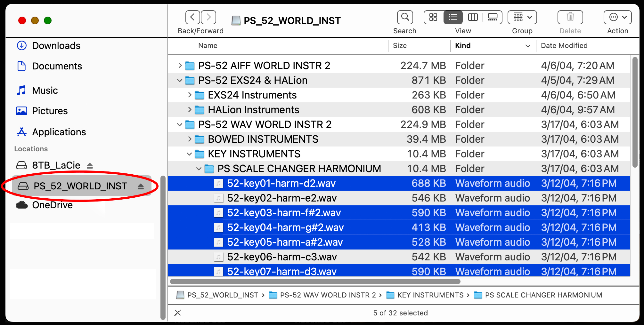Select file 52-key02-harm-e2.wav

pyautogui.click(x=399, y=198)
